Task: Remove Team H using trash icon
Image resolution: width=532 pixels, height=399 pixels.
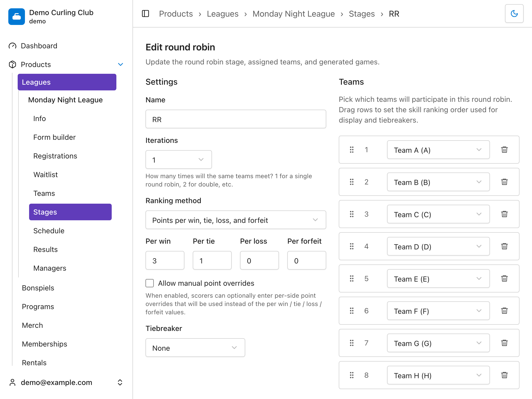Action: [x=504, y=375]
